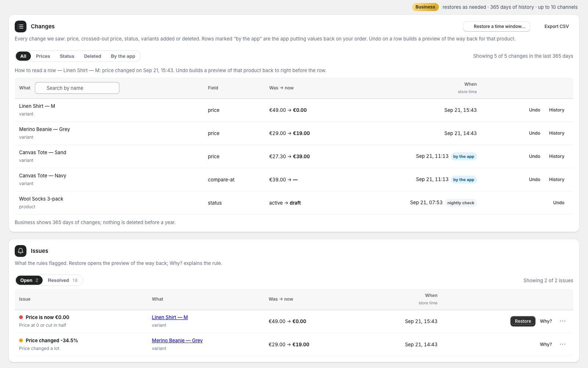Image resolution: width=588 pixels, height=368 pixels.
Task: Undo the Merino Beanie — Grey price change
Action: coord(535,133)
